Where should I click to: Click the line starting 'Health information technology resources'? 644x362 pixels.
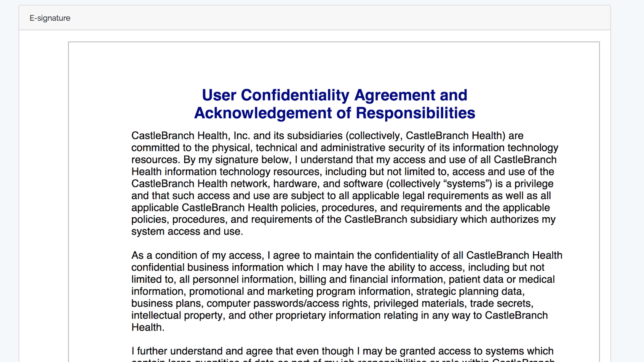coord(343,172)
